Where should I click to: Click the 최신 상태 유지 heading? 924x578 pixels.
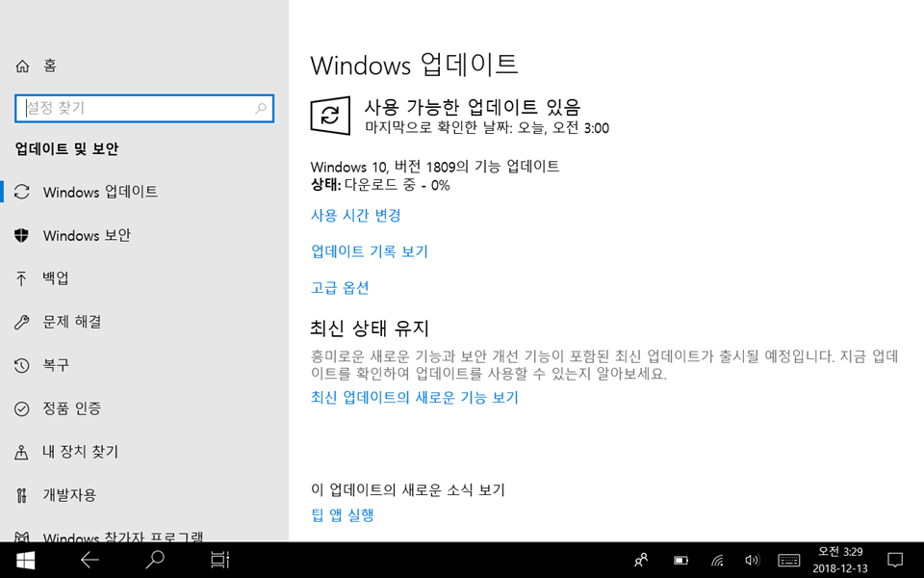point(370,328)
